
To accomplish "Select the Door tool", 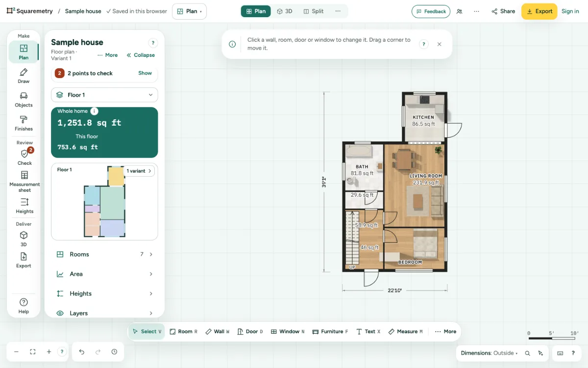I will 250,332.
